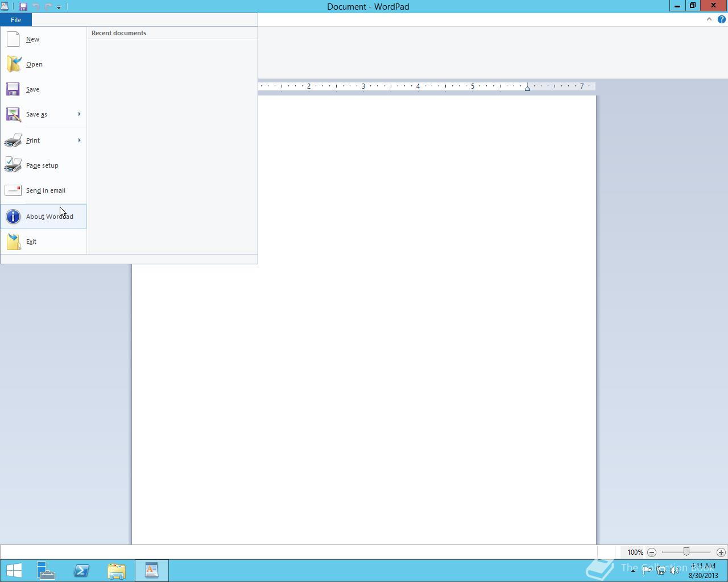Click WordPad taskbar button
728x582 pixels.
coord(152,571)
